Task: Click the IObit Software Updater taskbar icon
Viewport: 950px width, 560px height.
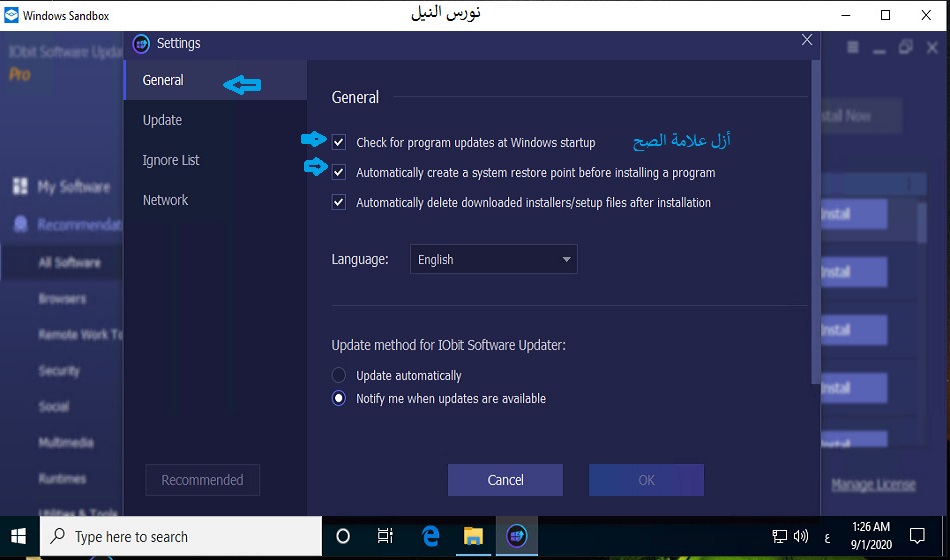Action: (x=517, y=537)
